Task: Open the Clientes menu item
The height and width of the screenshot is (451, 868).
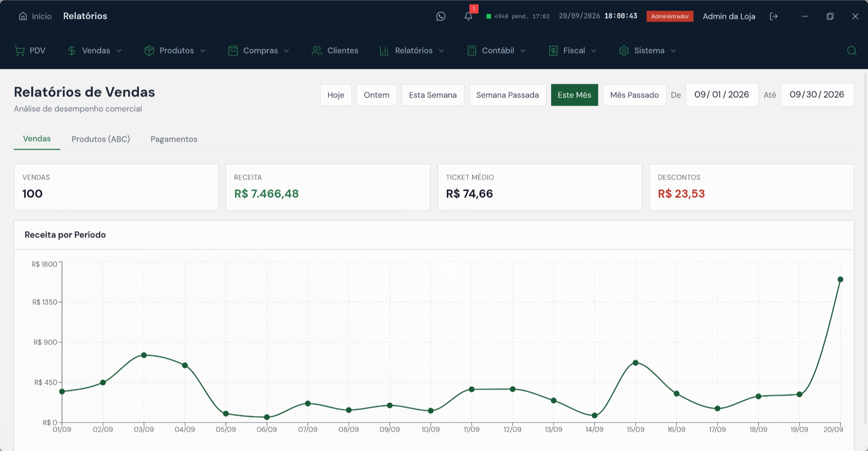Action: click(335, 51)
